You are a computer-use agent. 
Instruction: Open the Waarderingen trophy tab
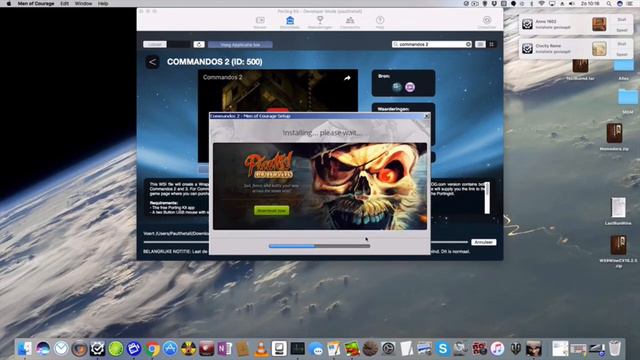(x=320, y=22)
